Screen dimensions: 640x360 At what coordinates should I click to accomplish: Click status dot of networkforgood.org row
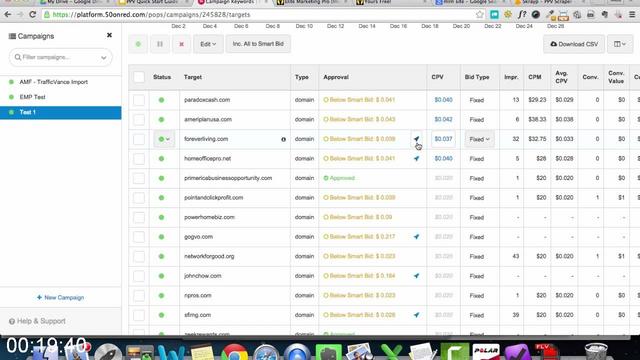(162, 256)
